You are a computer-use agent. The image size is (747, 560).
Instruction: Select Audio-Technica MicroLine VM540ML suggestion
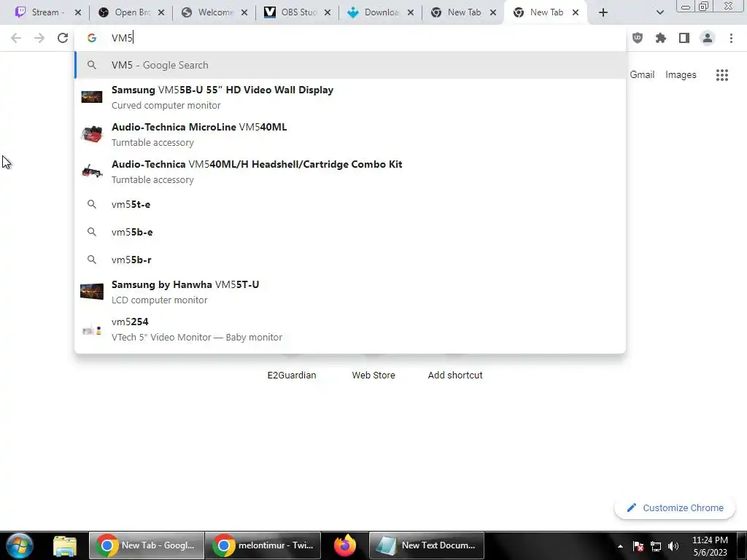(x=350, y=134)
